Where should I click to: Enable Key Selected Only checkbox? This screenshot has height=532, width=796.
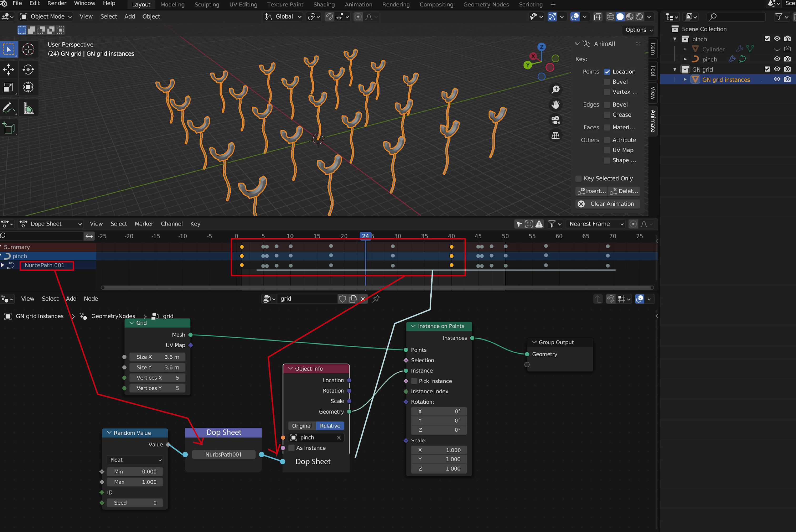point(578,178)
